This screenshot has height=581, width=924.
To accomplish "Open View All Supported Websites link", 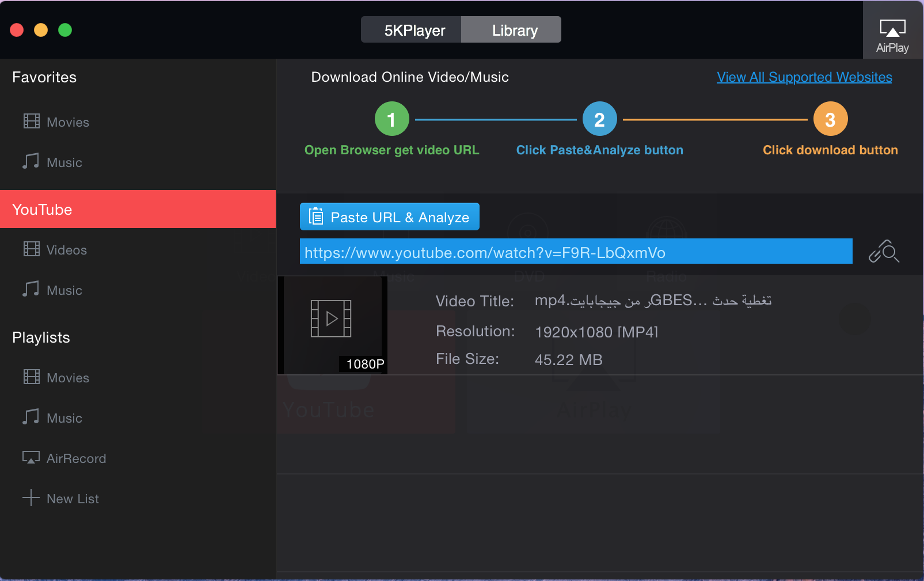I will (x=804, y=77).
